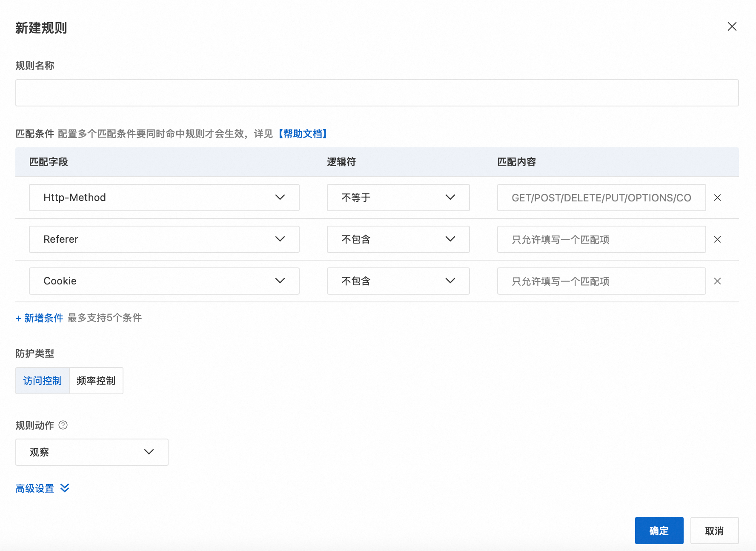Open the Cookie match field dropdown
This screenshot has height=551, width=756.
164,281
